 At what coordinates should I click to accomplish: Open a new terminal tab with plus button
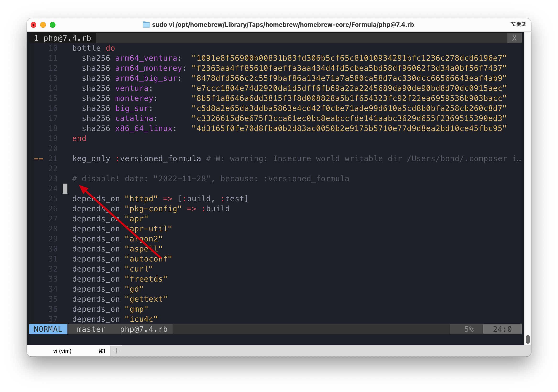(x=116, y=351)
